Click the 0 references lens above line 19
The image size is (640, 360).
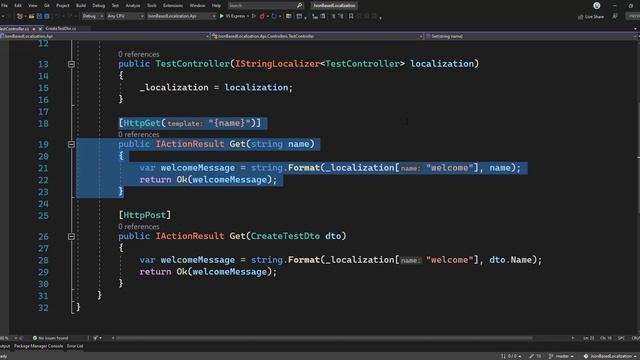(139, 134)
